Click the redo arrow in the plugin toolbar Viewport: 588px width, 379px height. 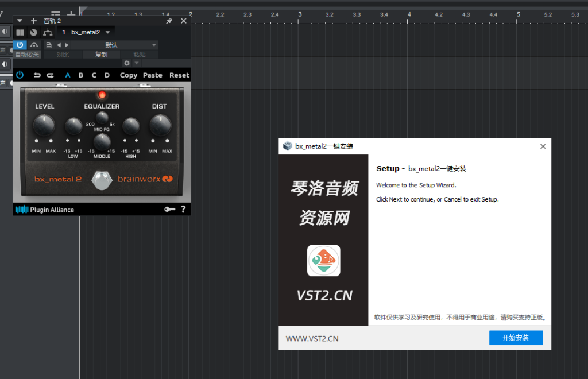(x=49, y=75)
